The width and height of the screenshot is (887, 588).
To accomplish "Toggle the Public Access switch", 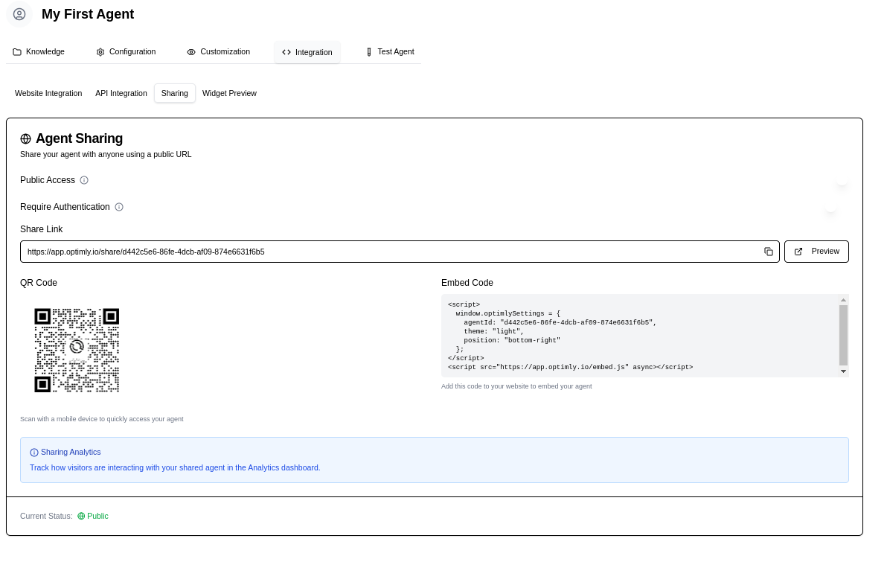I will (836, 181).
